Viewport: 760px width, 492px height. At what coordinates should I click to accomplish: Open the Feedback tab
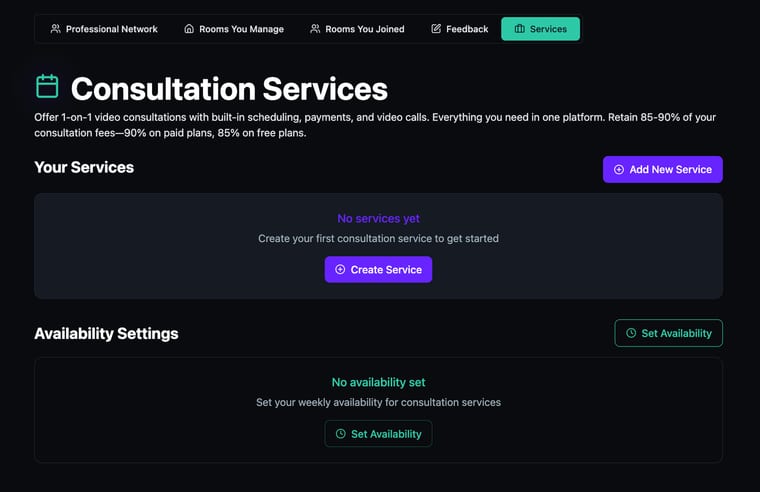459,29
